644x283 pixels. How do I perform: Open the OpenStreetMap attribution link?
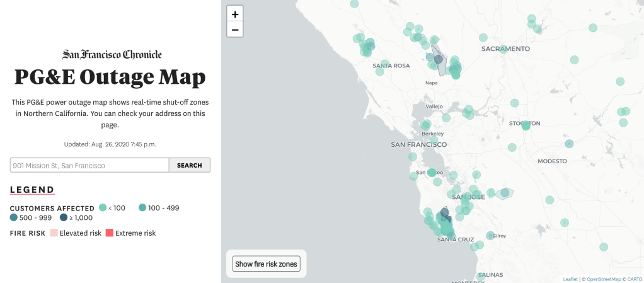tap(604, 279)
